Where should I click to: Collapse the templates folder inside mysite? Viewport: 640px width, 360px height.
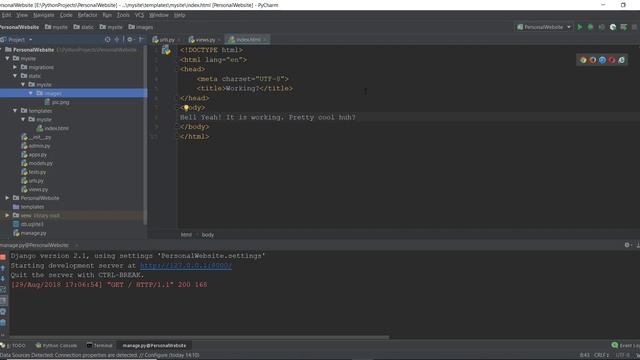[x=15, y=111]
